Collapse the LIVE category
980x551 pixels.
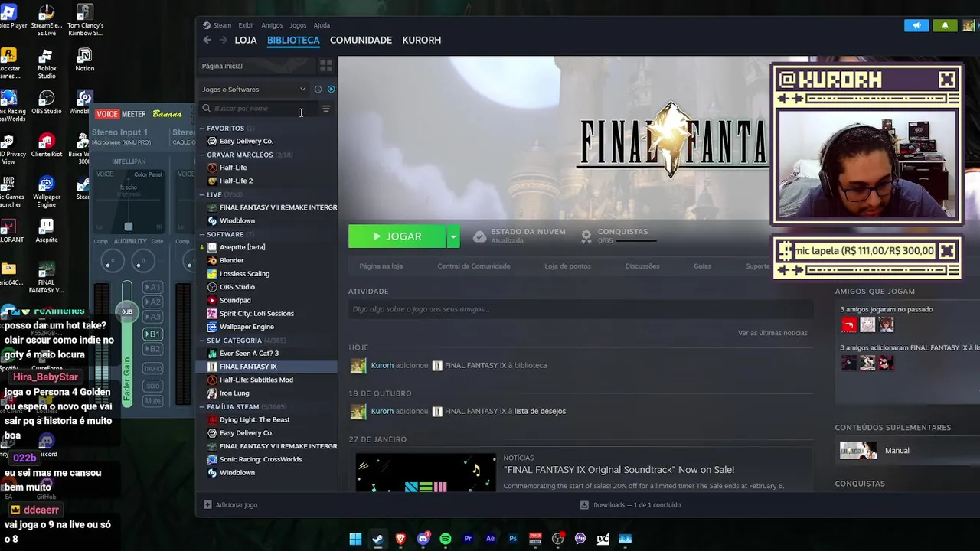pos(202,194)
